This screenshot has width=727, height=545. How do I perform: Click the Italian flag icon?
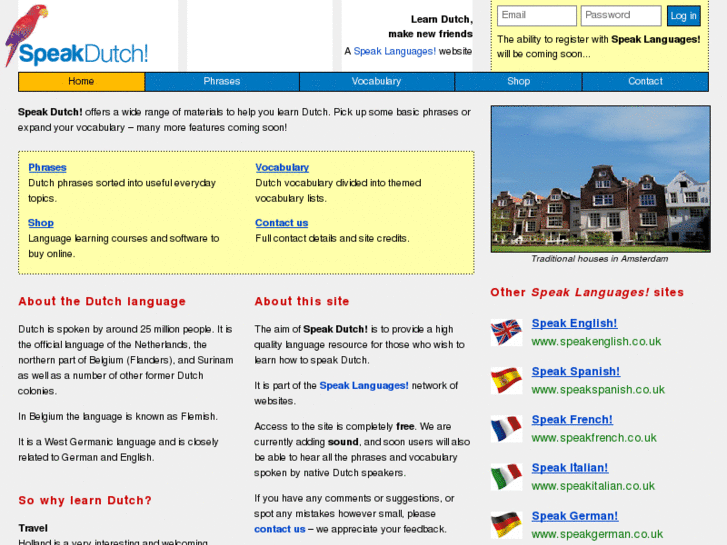506,477
